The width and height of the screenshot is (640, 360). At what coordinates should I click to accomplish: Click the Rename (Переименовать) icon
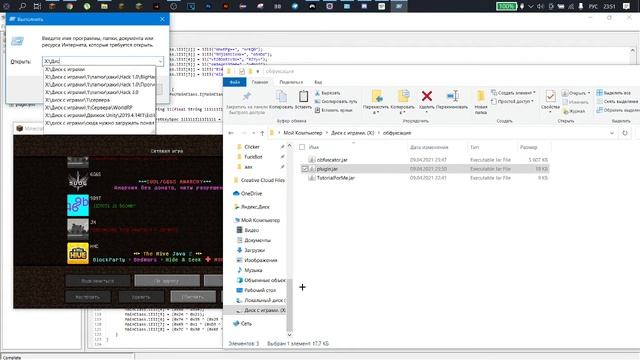452,96
